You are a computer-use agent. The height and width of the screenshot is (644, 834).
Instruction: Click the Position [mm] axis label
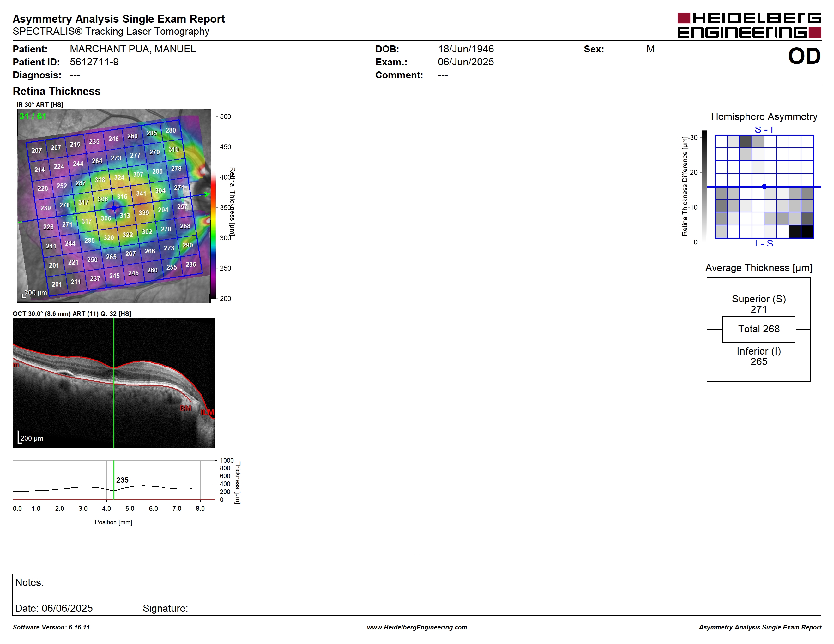[x=113, y=522]
